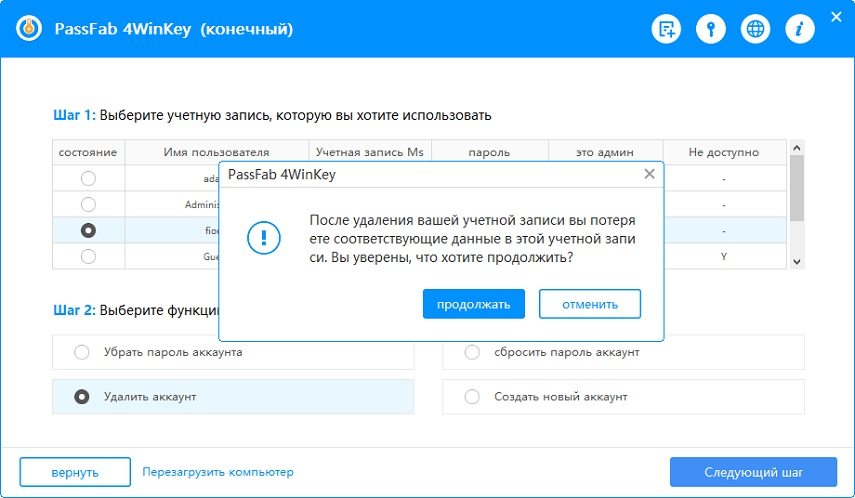Open the info icon in header
The width and height of the screenshot is (855, 498).
point(800,28)
